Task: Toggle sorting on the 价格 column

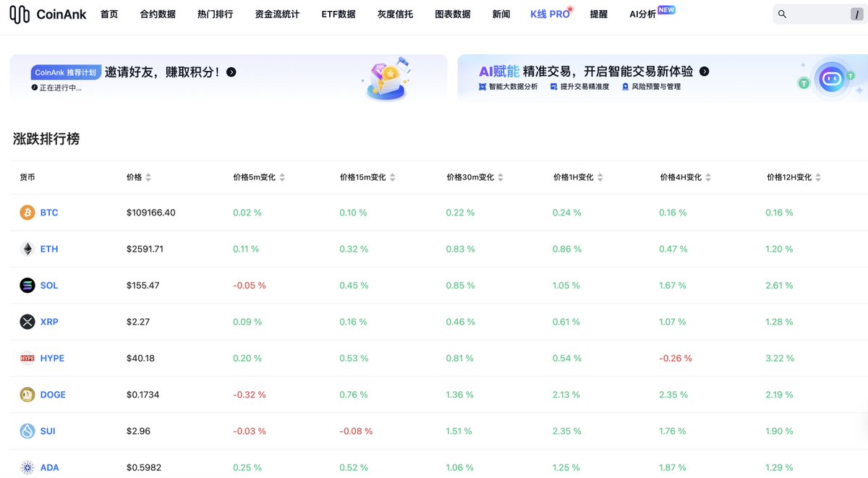Action: point(149,176)
